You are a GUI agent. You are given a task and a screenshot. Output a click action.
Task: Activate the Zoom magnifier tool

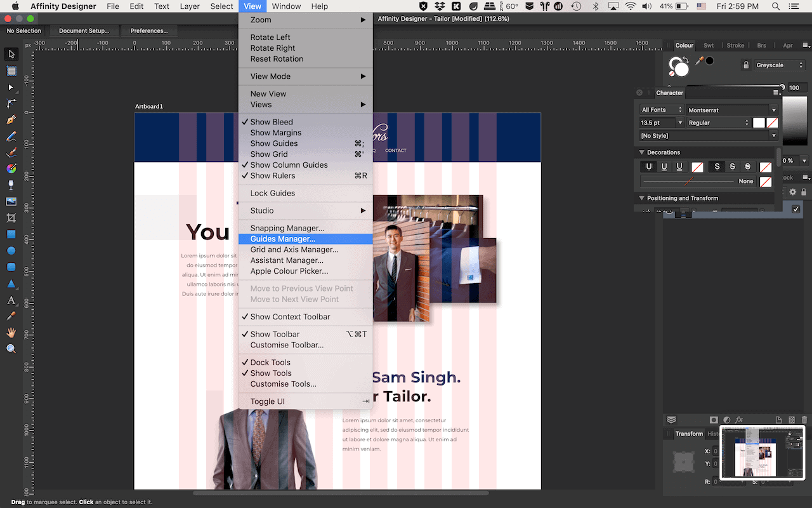pos(11,349)
